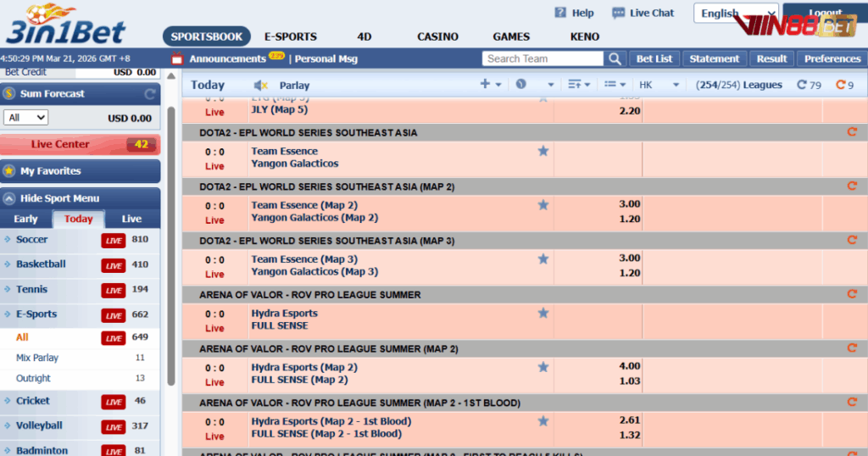Open the Live Chat bubble icon
The image size is (868, 456).
click(618, 14)
